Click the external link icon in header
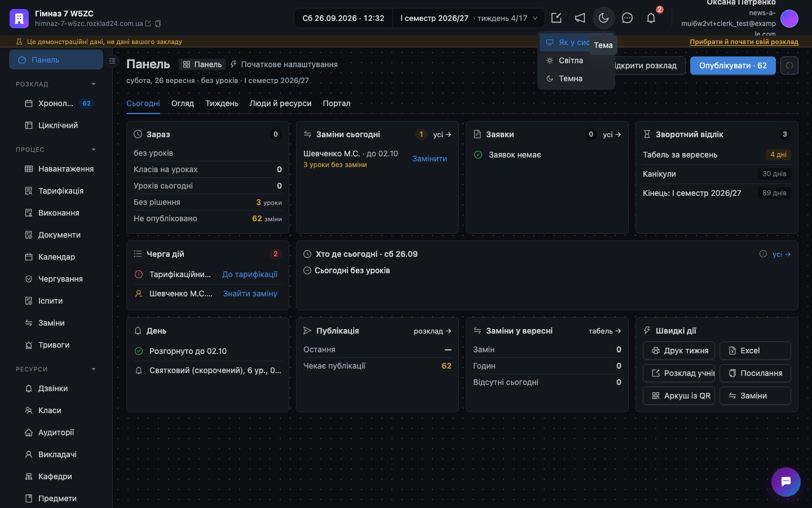 (556, 18)
